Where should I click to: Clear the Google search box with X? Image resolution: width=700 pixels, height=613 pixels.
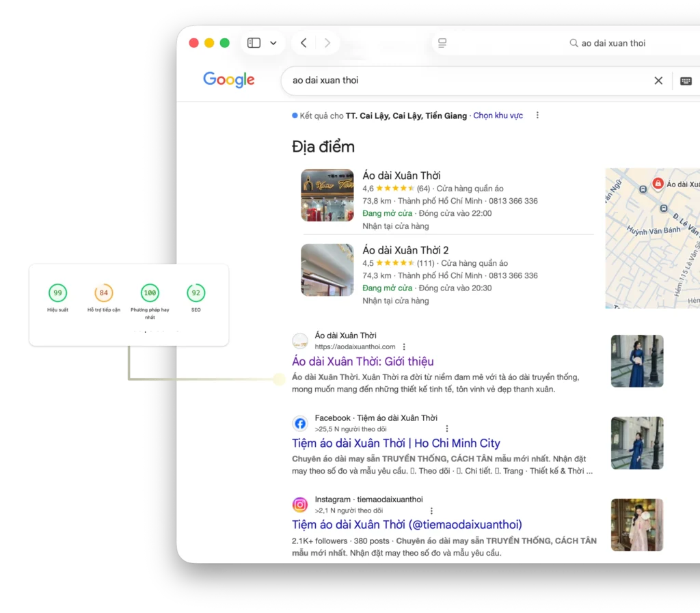click(658, 81)
